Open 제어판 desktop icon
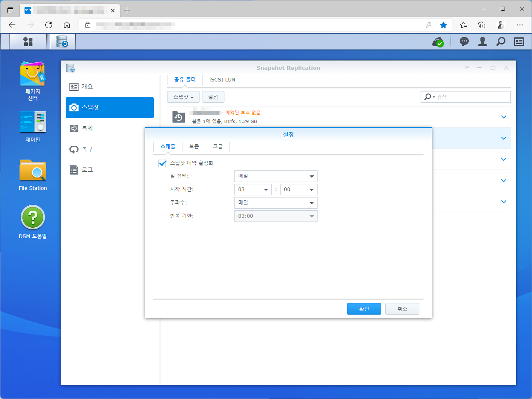Image resolution: width=532 pixels, height=399 pixels. coord(33,127)
